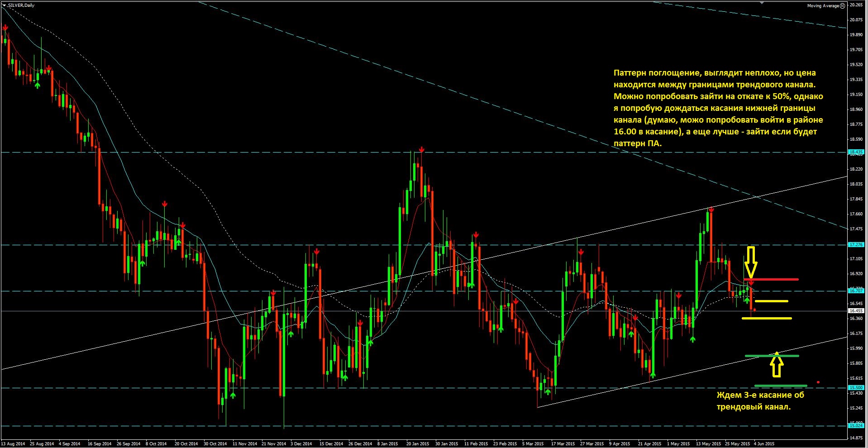Click the 17.105 price scale label

tap(856, 259)
